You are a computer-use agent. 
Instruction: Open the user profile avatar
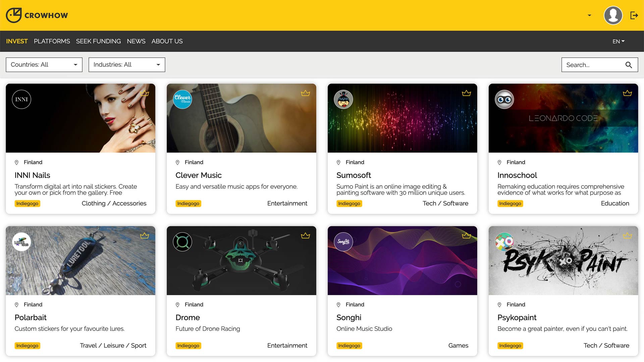coord(613,15)
